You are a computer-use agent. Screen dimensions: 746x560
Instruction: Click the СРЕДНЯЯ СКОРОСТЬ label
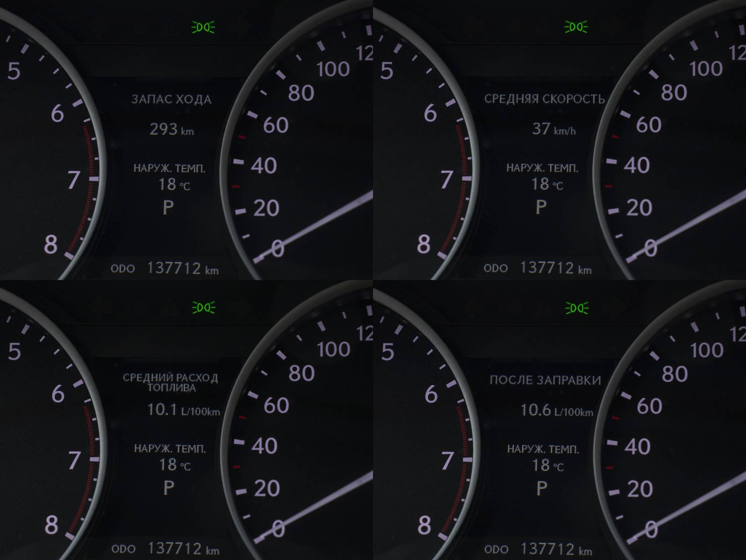click(x=544, y=99)
